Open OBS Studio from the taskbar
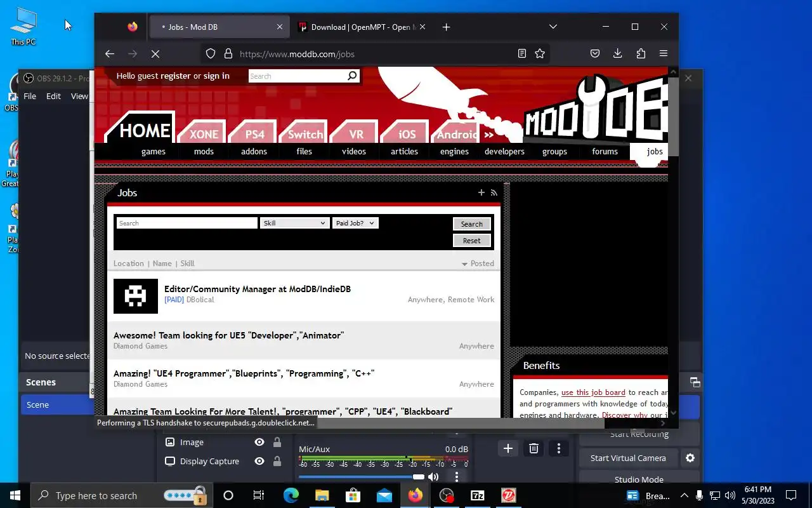 click(x=447, y=495)
